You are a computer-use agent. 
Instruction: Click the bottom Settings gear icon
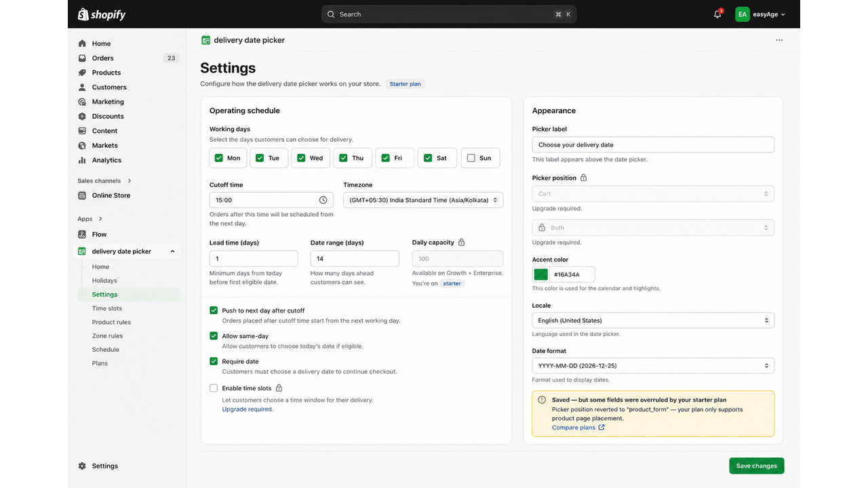click(82, 466)
